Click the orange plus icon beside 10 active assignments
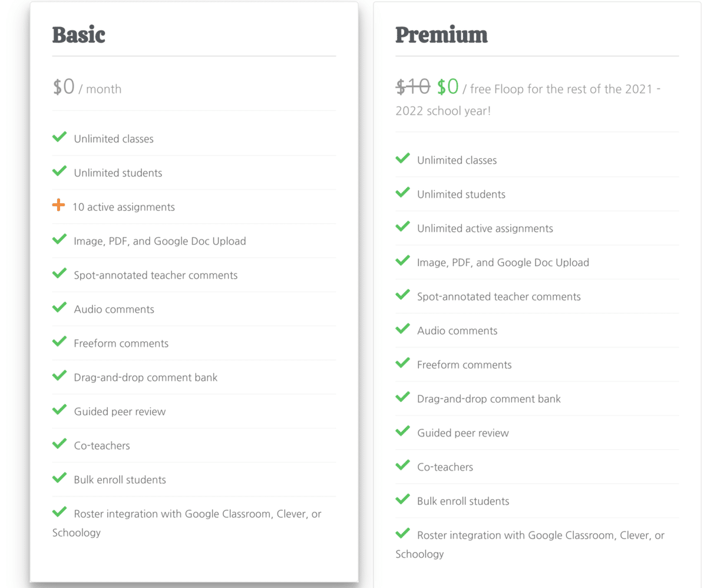The height and width of the screenshot is (588, 707). click(x=58, y=206)
